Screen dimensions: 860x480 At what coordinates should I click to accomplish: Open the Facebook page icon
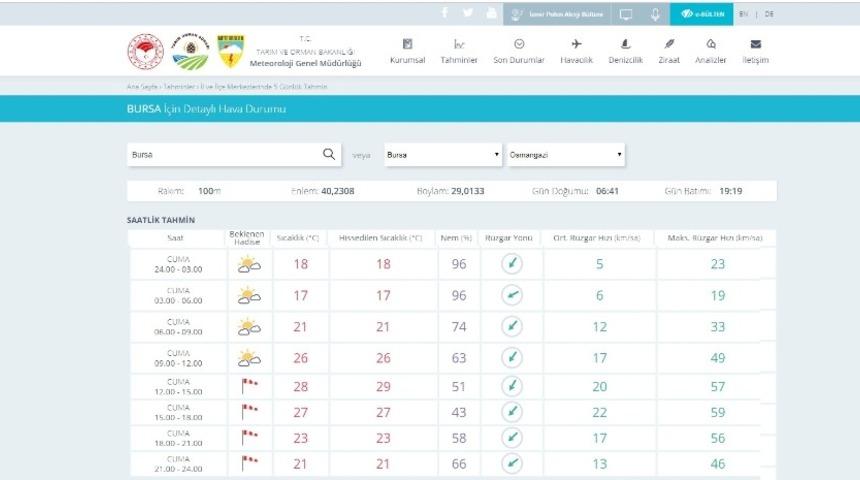pyautogui.click(x=445, y=13)
